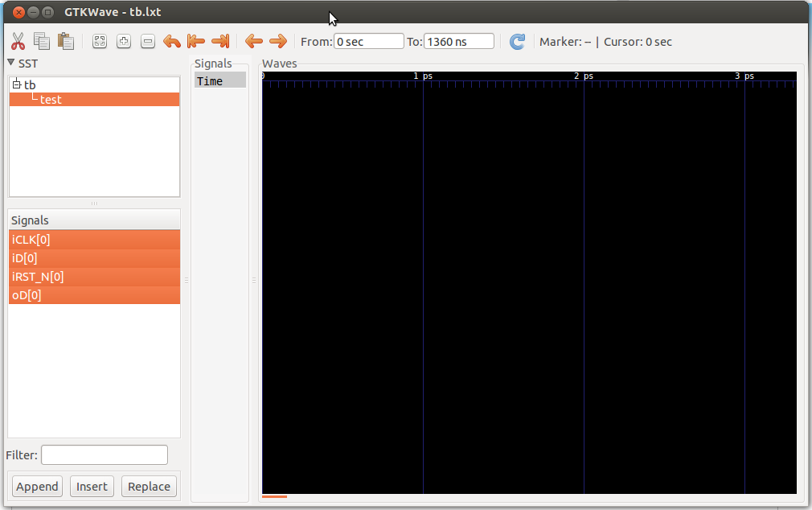812x510 pixels.
Task: Activate Zoom Fit on the waveform
Action: 100,40
